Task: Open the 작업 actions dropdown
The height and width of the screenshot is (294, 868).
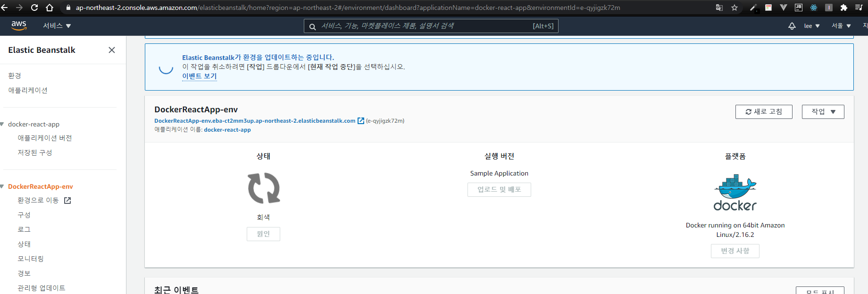Action: tap(823, 112)
